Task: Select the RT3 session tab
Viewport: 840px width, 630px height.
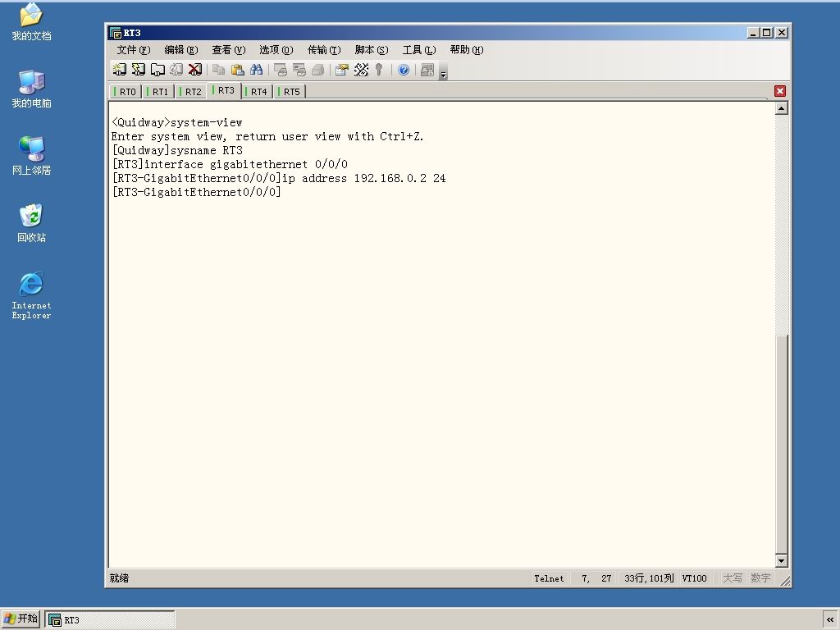Action: pyautogui.click(x=224, y=90)
